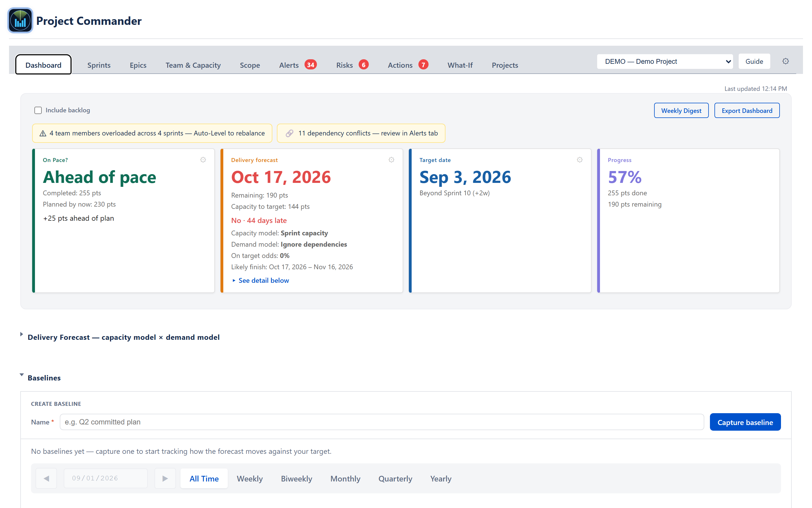Click the Risks count badge 6
The width and height of the screenshot is (812, 508).
363,65
